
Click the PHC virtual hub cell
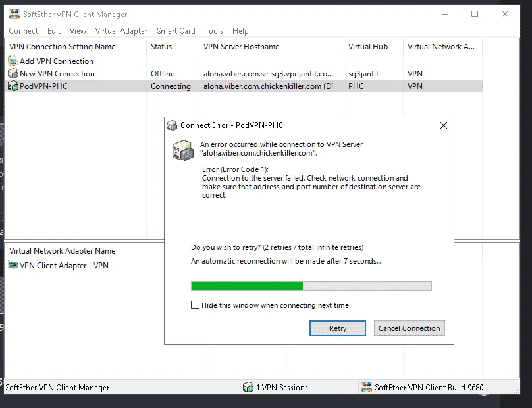coord(356,86)
